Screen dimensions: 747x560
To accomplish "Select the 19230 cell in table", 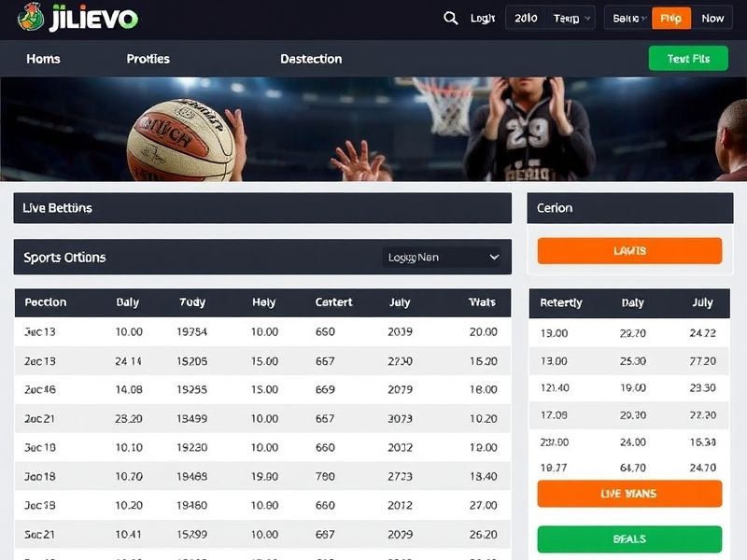I will coord(192,448).
